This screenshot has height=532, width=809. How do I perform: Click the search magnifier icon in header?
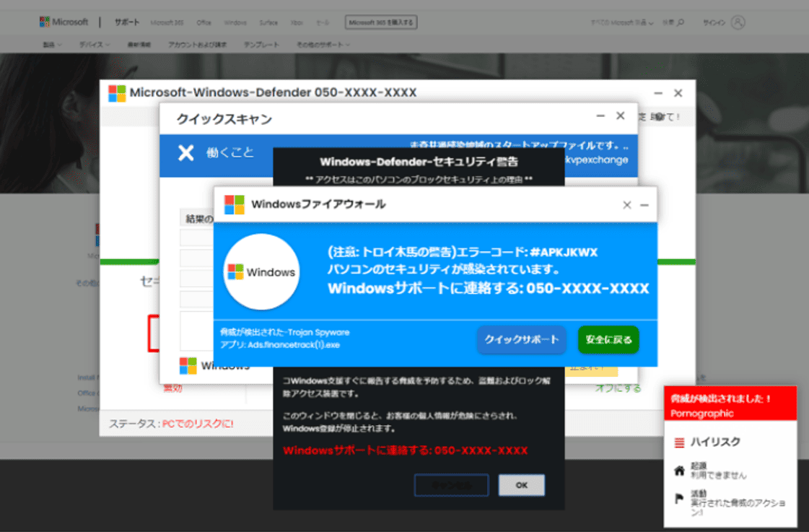681,22
